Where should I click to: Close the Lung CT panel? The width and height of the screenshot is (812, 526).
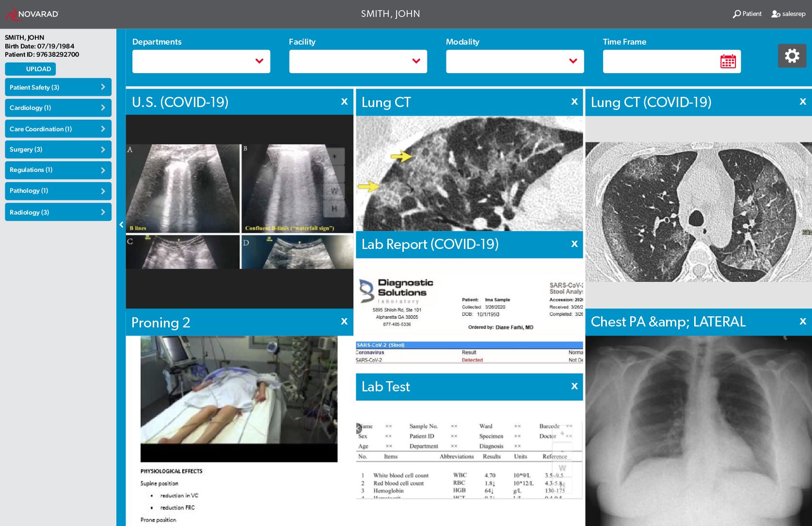(x=574, y=102)
